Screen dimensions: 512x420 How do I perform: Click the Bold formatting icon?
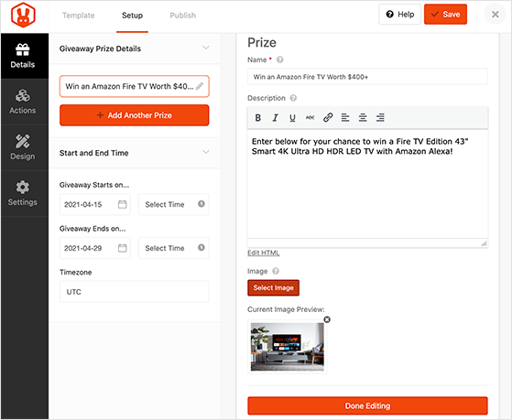[x=258, y=118]
